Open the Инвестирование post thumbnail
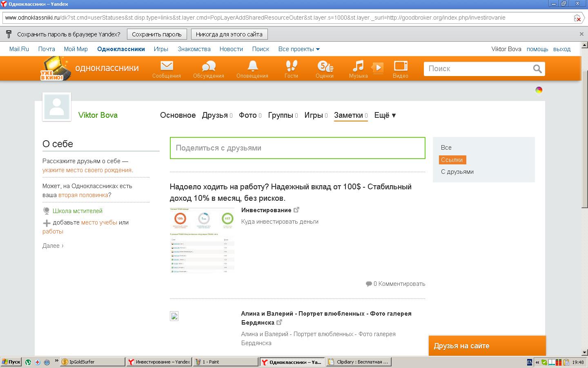588x368 pixels. pyautogui.click(x=202, y=240)
